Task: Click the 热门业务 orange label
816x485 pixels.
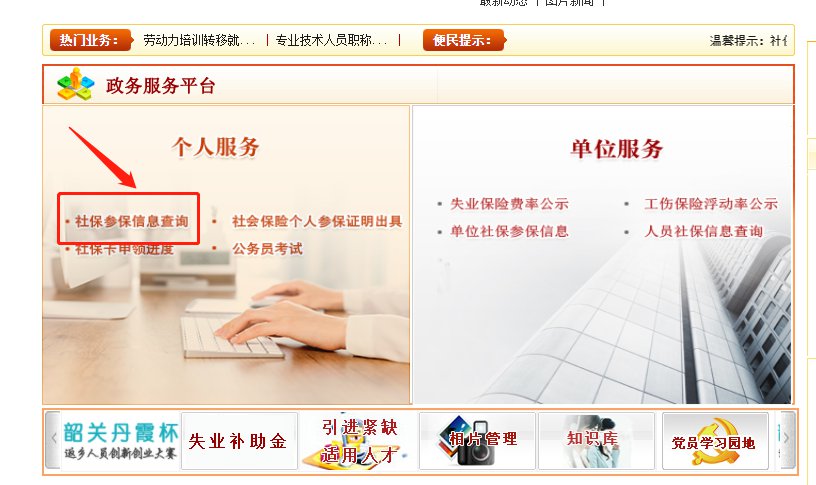Action: pos(90,40)
